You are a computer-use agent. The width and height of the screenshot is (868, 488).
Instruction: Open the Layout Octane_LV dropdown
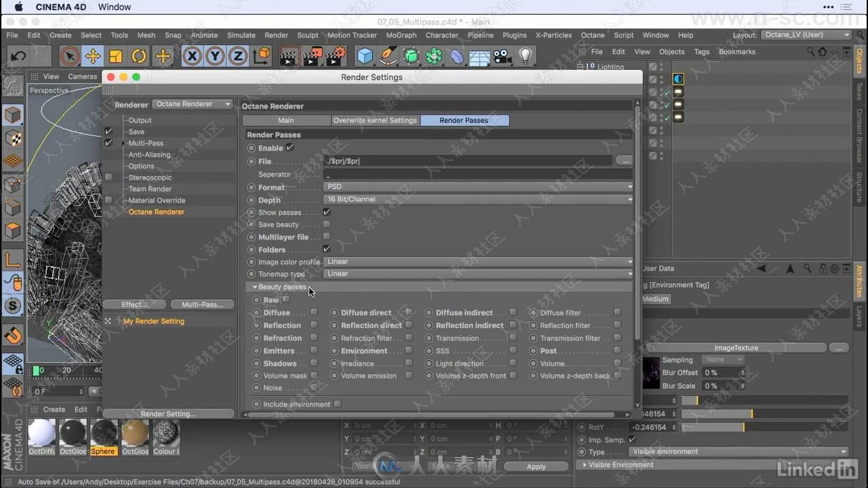806,35
